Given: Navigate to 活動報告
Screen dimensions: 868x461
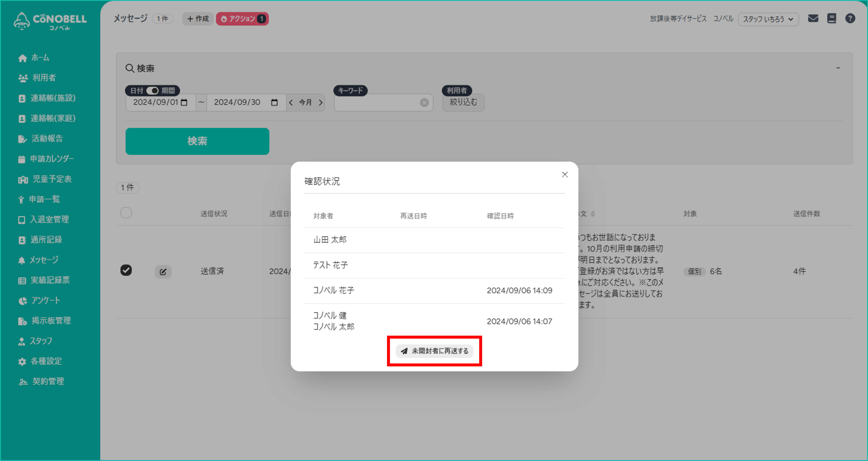Looking at the screenshot, I should point(40,139).
